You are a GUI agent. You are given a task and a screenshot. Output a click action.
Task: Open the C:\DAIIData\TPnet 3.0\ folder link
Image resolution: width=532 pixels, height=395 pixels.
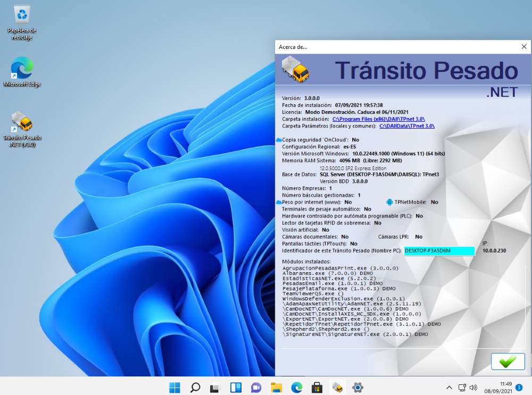click(407, 126)
